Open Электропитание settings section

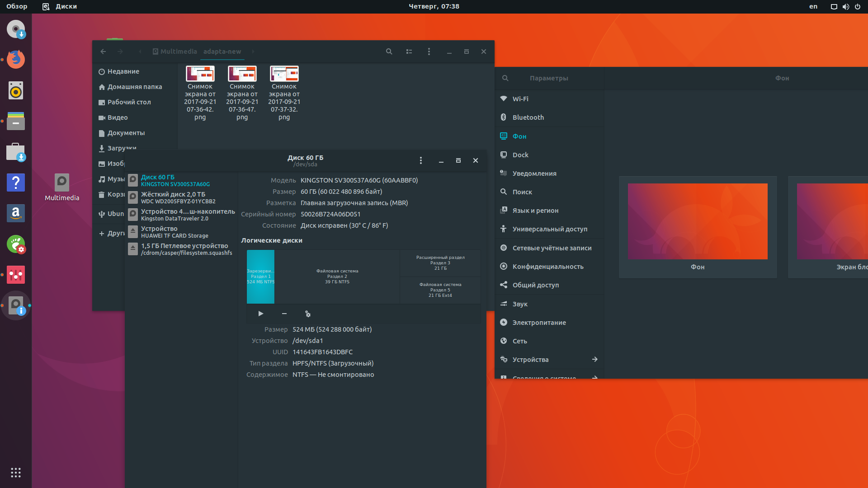point(539,322)
